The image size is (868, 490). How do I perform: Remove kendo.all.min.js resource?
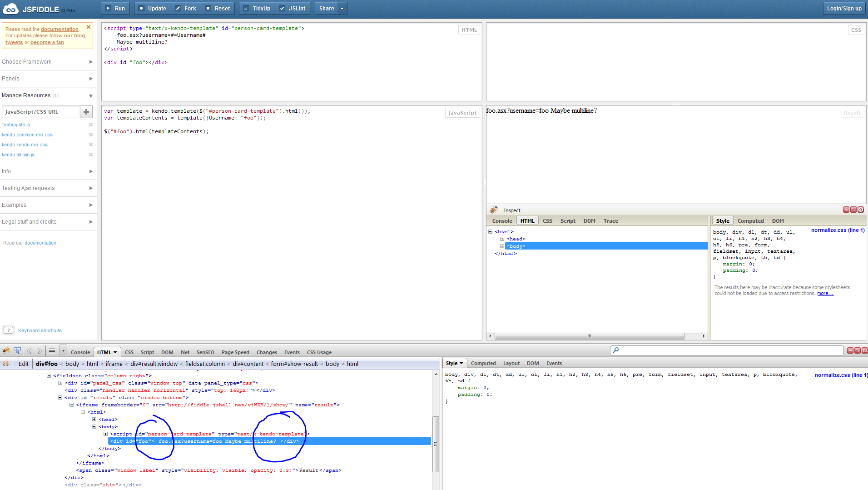(91, 155)
